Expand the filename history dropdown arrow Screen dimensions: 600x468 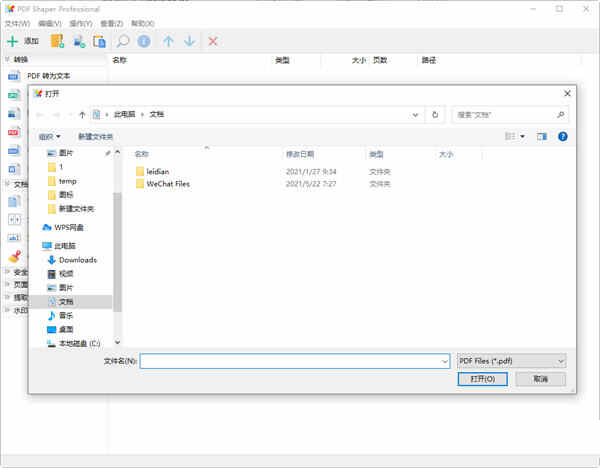[x=444, y=360]
